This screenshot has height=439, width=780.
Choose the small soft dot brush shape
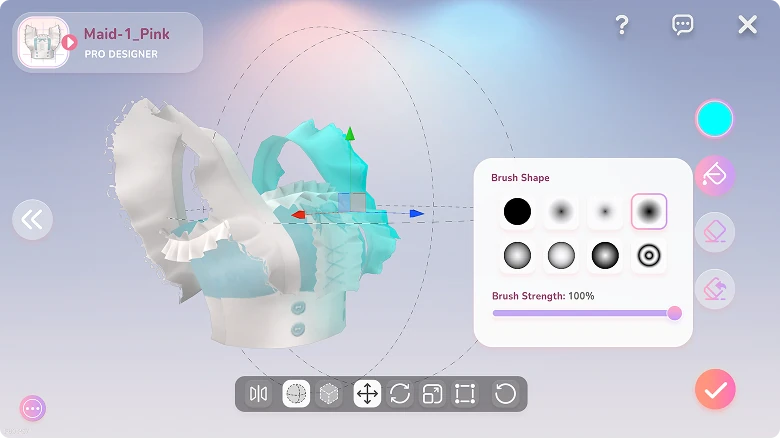(605, 211)
